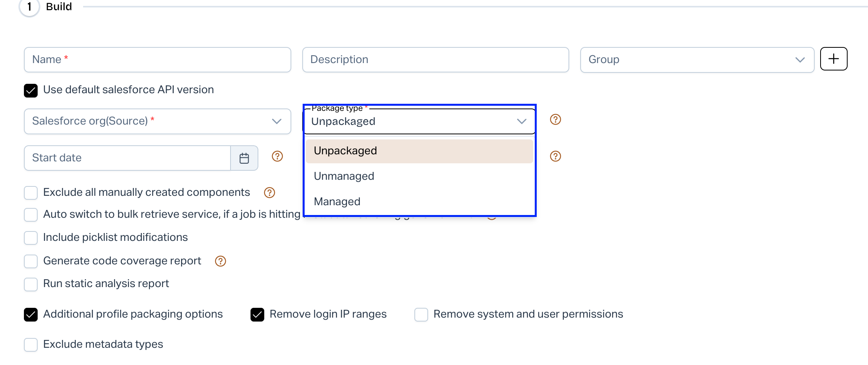Click the help icon right of Unpackaged option
The width and height of the screenshot is (868, 365).
click(555, 156)
